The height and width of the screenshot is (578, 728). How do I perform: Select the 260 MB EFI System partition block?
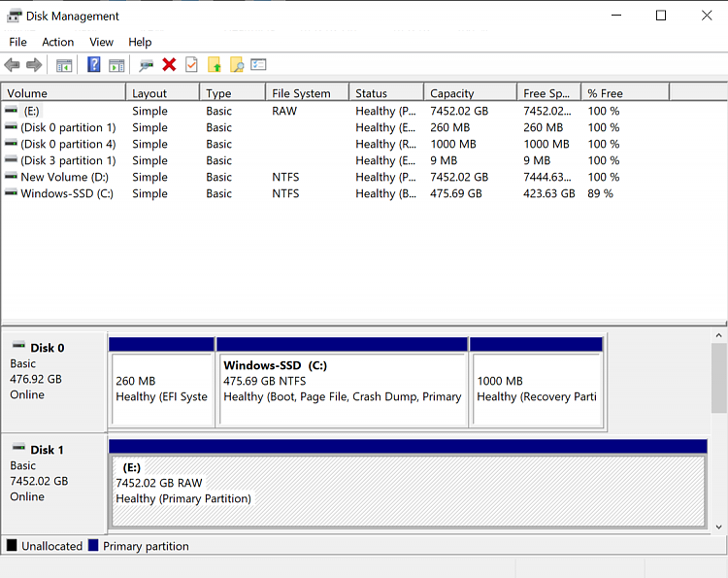click(x=161, y=382)
